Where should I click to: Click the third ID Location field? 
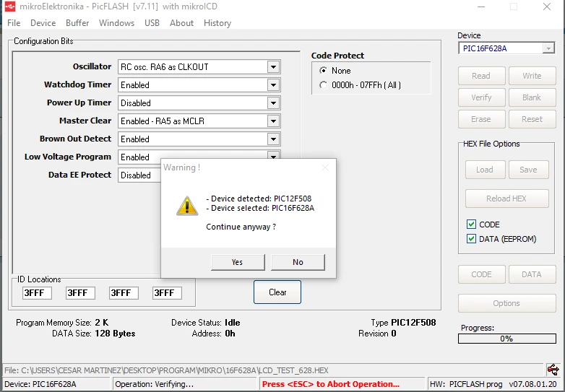click(124, 292)
